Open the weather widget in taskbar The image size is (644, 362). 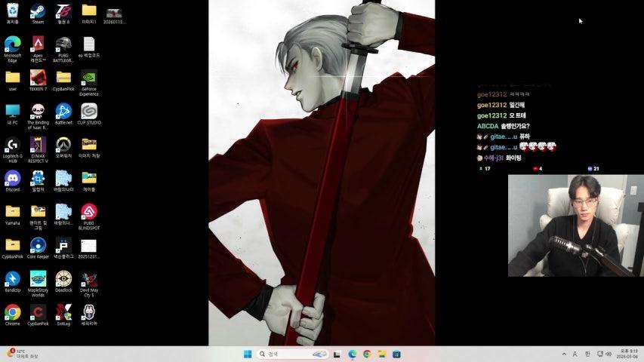coord(23,354)
